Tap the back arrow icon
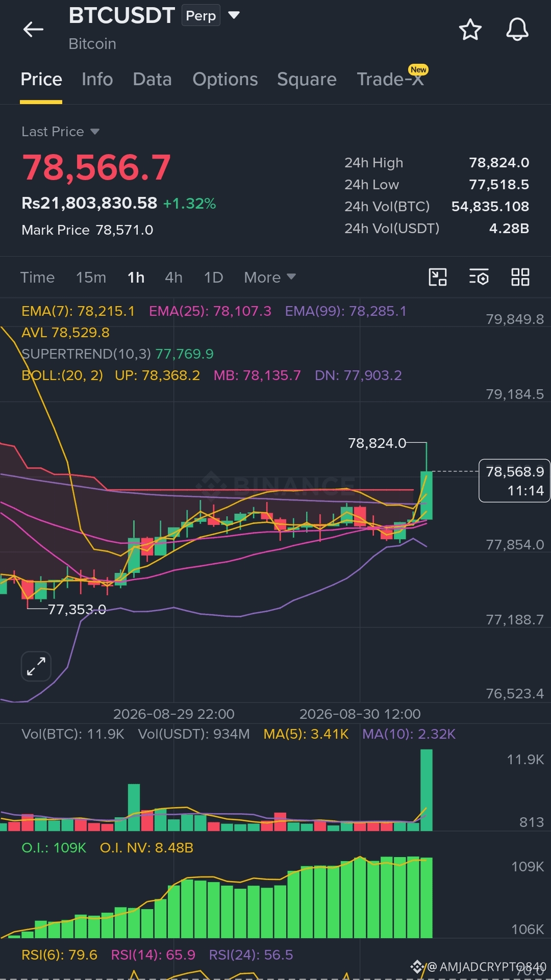551x980 pixels. (x=33, y=30)
